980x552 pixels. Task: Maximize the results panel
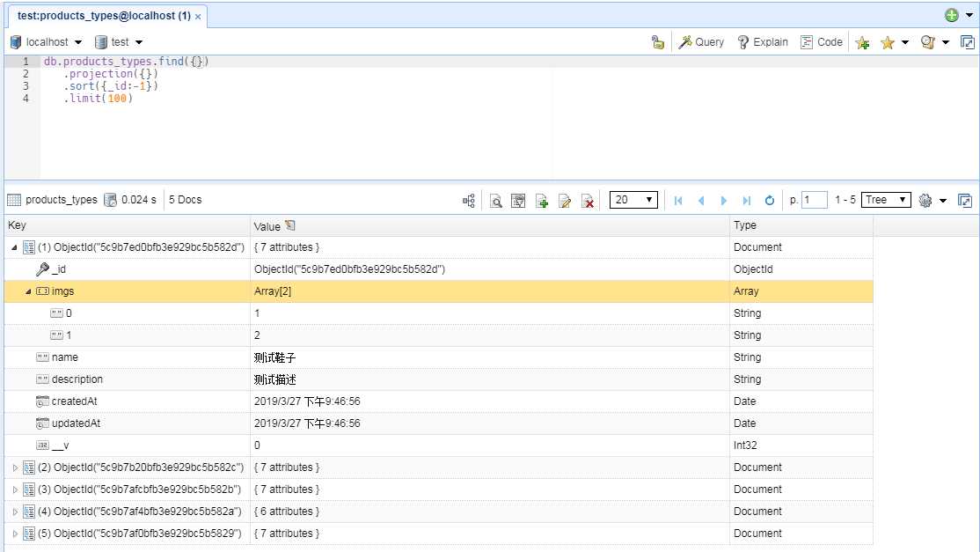coord(965,201)
